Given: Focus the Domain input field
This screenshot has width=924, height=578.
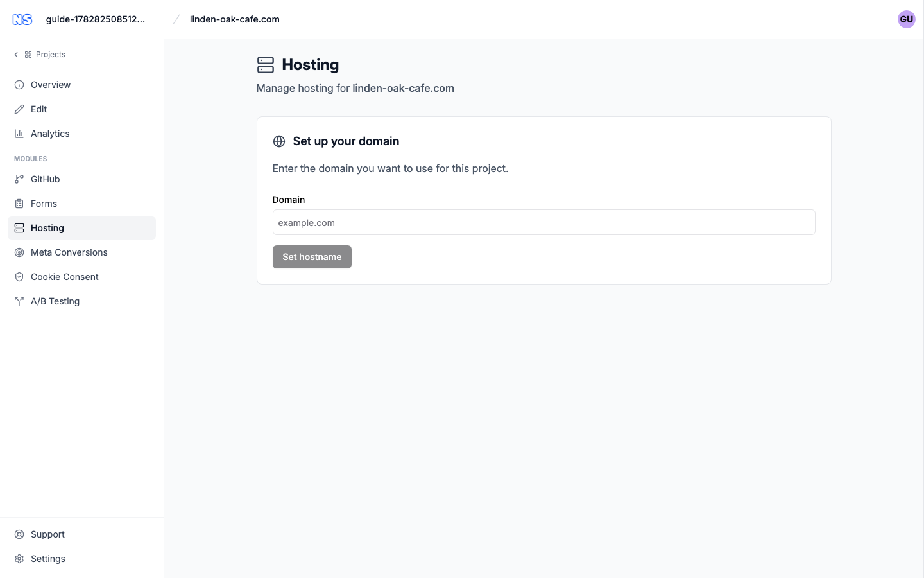Looking at the screenshot, I should [543, 222].
